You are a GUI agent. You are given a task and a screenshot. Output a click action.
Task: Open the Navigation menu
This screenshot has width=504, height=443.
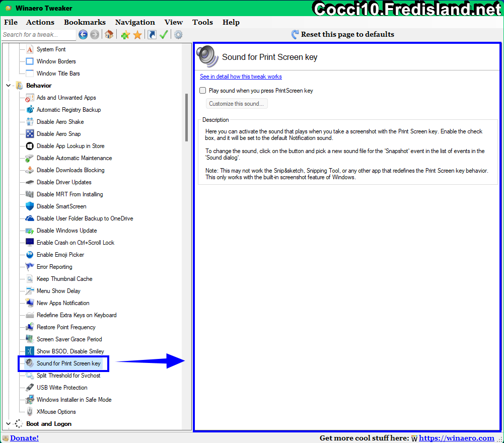135,22
